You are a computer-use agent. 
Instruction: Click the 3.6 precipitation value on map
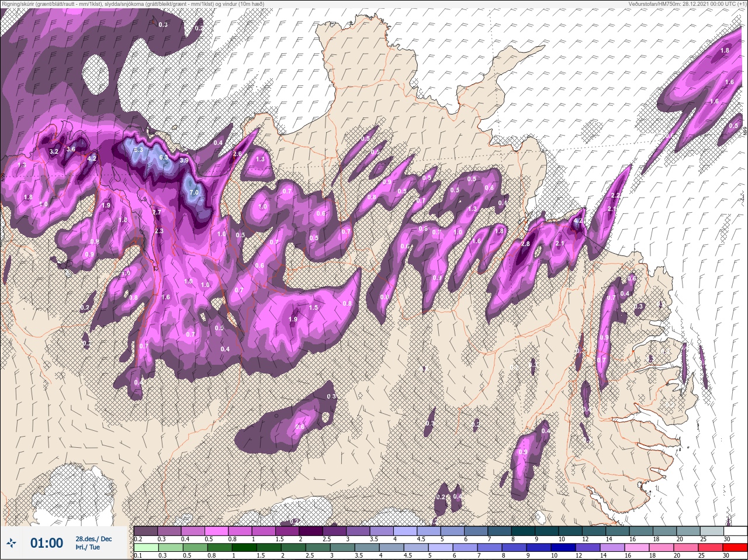click(x=71, y=149)
